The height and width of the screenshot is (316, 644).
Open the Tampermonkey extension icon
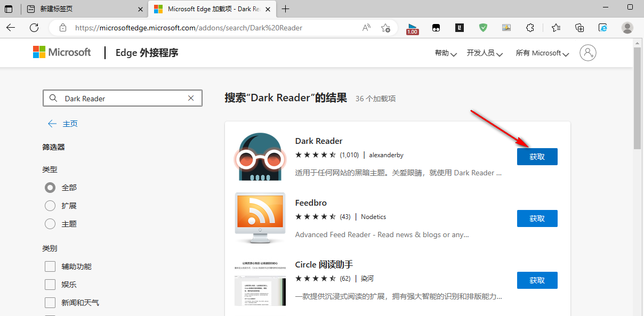(x=436, y=28)
